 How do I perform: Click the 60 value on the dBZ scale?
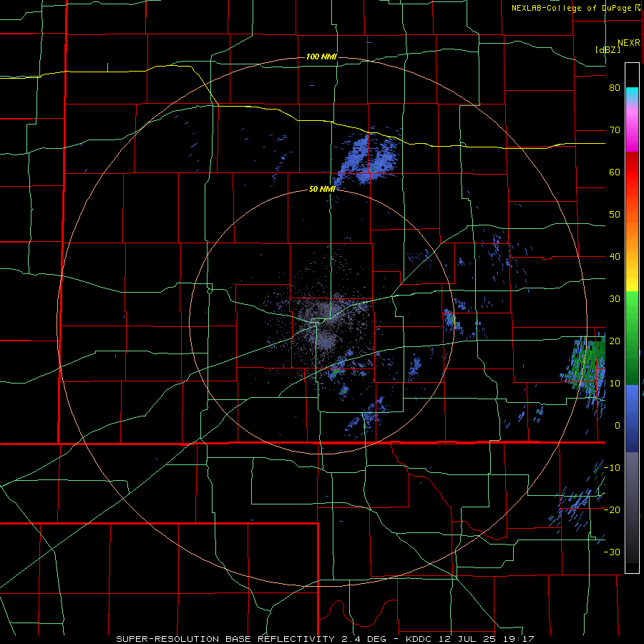point(615,172)
